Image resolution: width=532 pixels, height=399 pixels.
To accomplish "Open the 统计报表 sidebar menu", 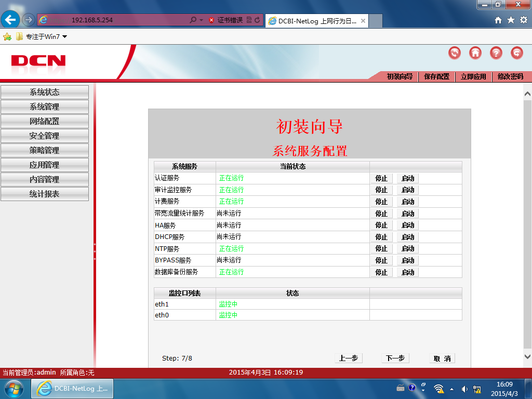I will coord(45,194).
